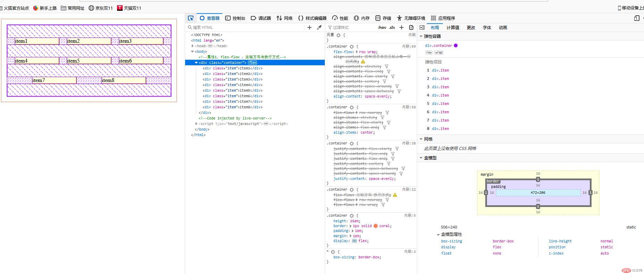
Task: Click the ellipsis badge inside the script element
Action: (x=266, y=124)
